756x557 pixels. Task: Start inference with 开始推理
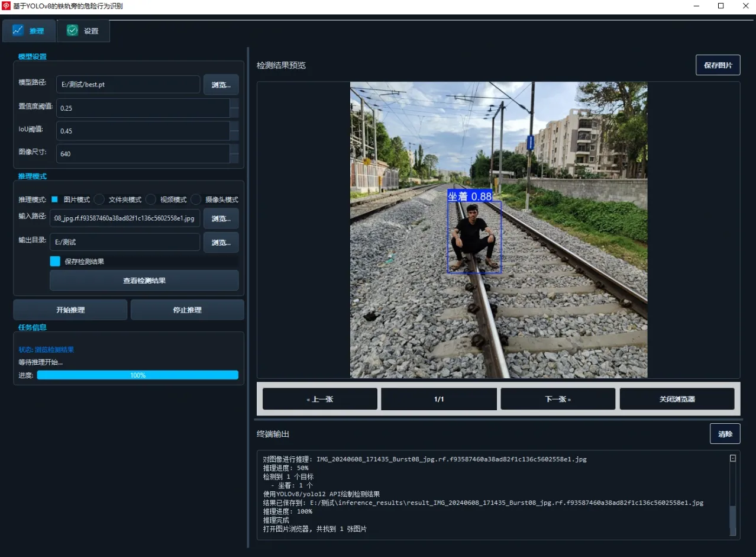pyautogui.click(x=70, y=310)
